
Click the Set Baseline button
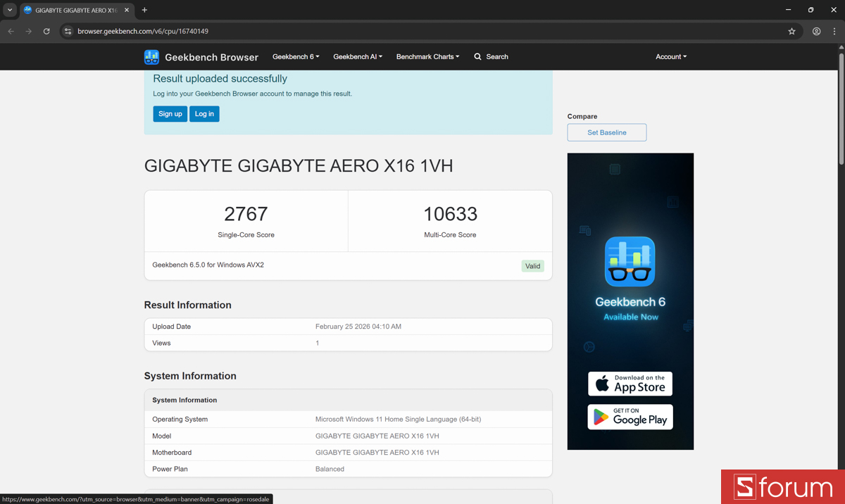[x=606, y=132]
